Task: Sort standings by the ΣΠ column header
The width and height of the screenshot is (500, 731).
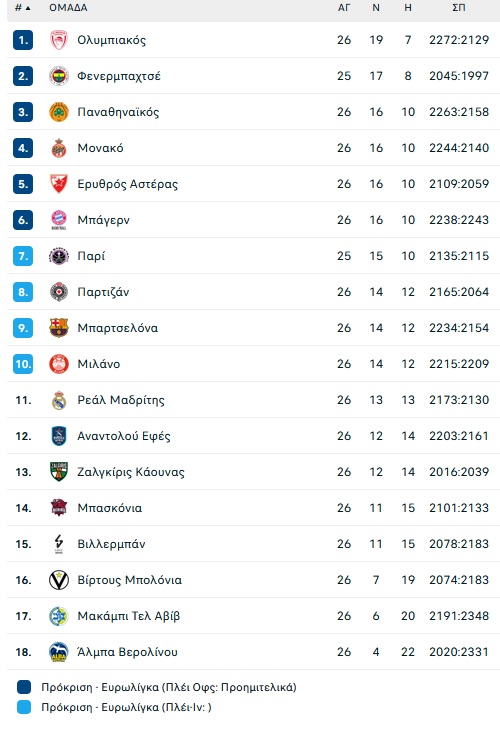Action: pyautogui.click(x=459, y=8)
